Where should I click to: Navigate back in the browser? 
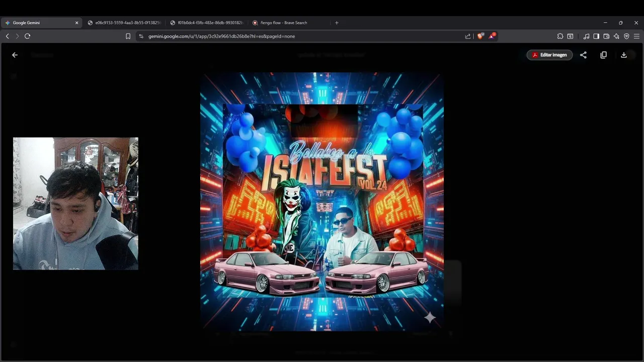click(x=7, y=36)
